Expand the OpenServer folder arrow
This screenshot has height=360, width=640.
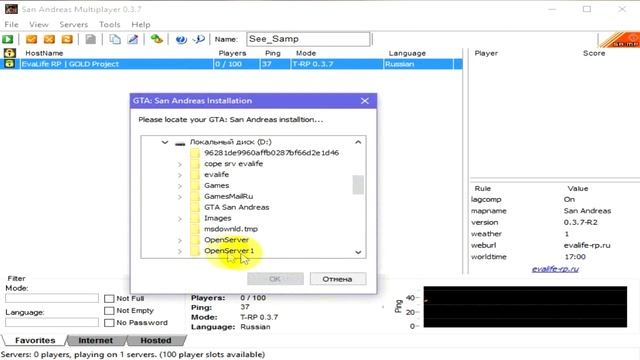180,240
